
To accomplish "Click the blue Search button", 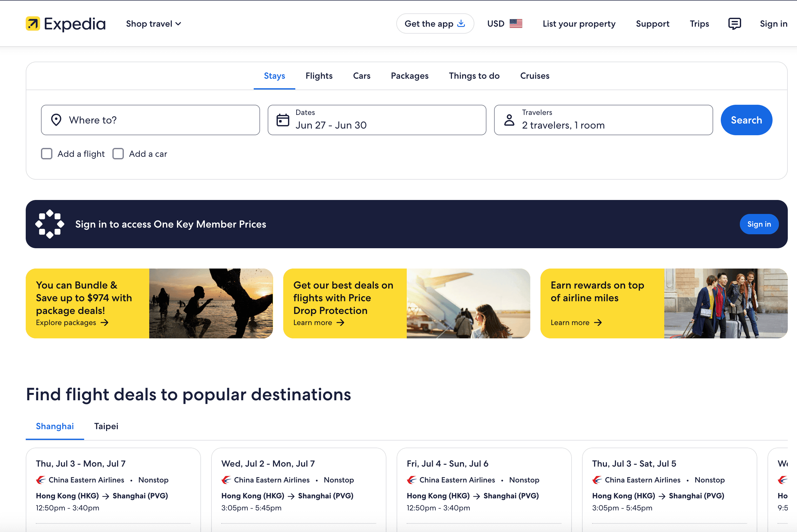I will click(746, 120).
